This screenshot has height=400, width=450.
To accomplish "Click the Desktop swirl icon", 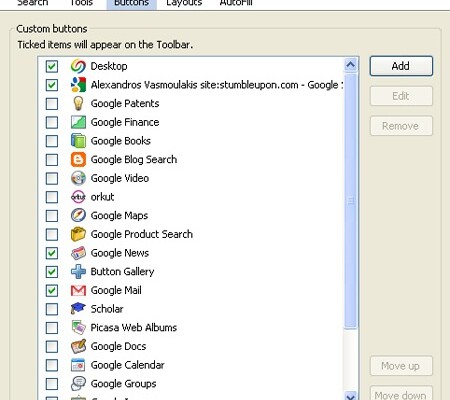I will (78, 66).
